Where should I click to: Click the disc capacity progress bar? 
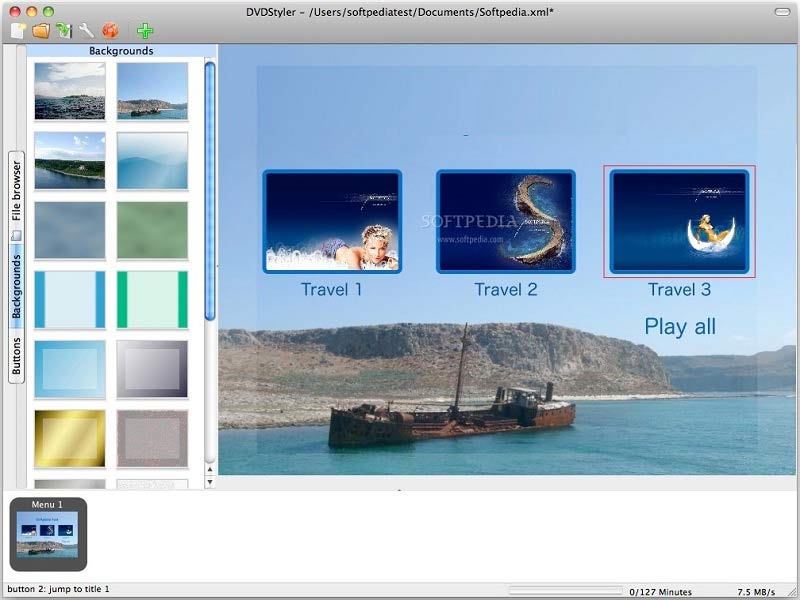565,590
